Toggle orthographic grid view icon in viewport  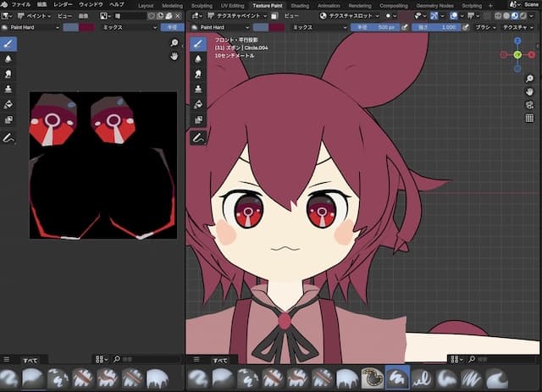[529, 118]
